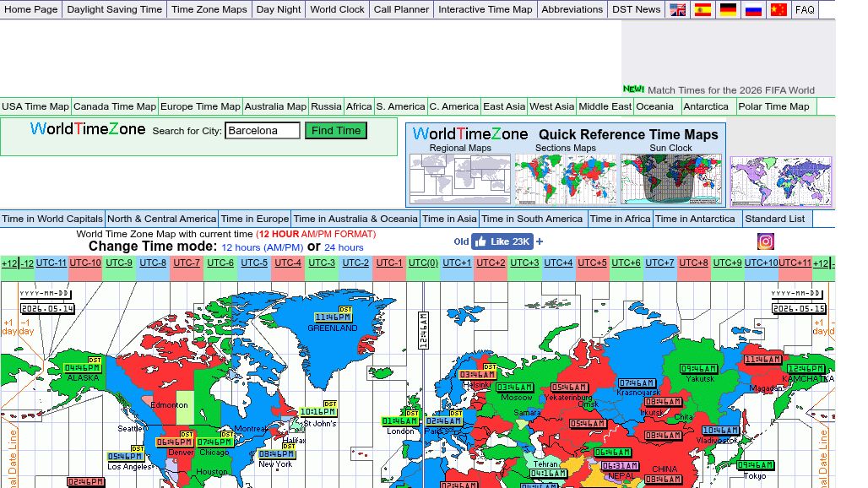Open the Sun Clock map thumbnail
Viewport: 868px width, 488px height.
[671, 179]
